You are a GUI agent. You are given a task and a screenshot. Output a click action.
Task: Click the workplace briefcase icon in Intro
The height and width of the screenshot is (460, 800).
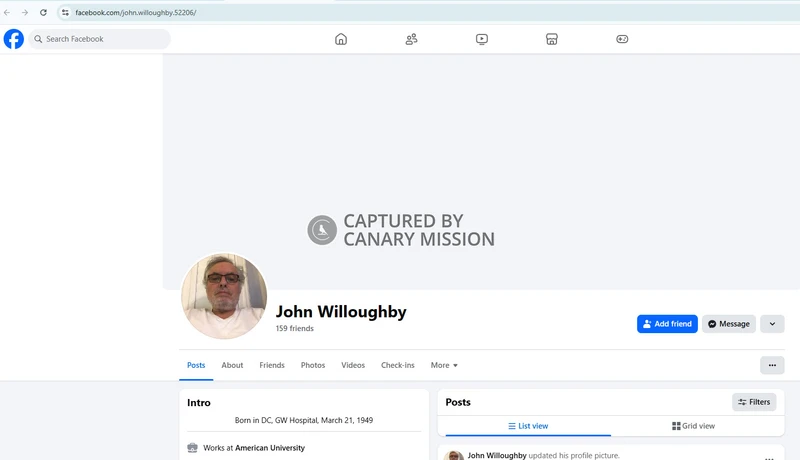coord(192,448)
